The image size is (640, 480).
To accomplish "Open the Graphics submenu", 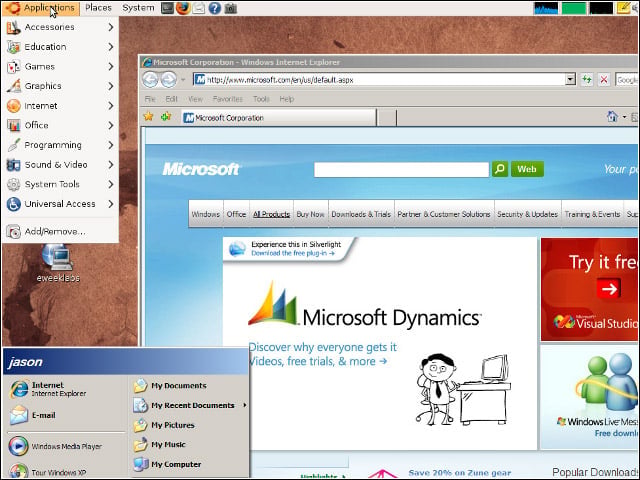I will (60, 86).
